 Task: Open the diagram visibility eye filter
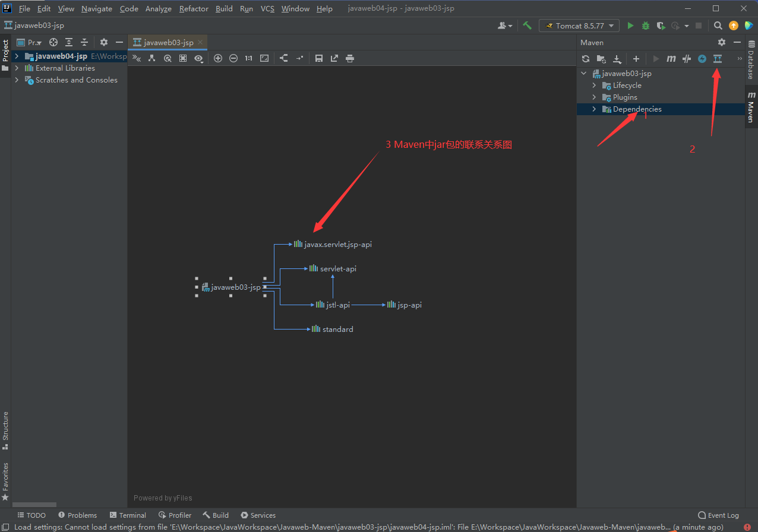pyautogui.click(x=198, y=58)
